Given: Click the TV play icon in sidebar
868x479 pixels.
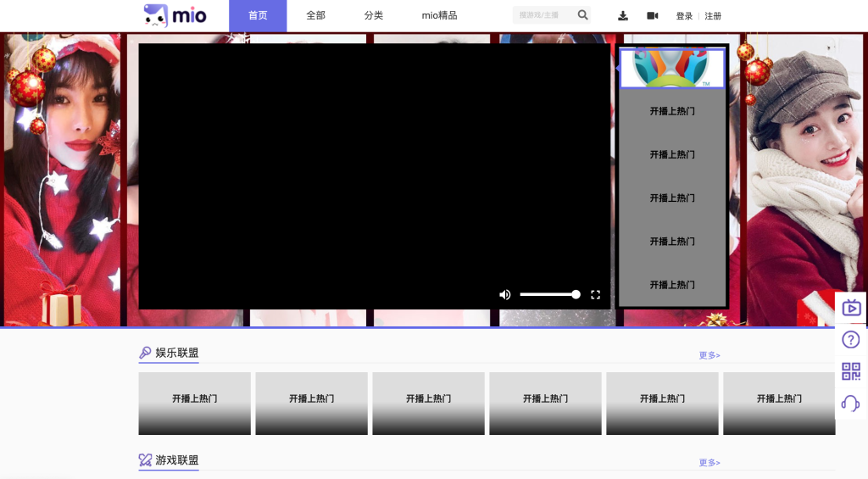Looking at the screenshot, I should 851,308.
